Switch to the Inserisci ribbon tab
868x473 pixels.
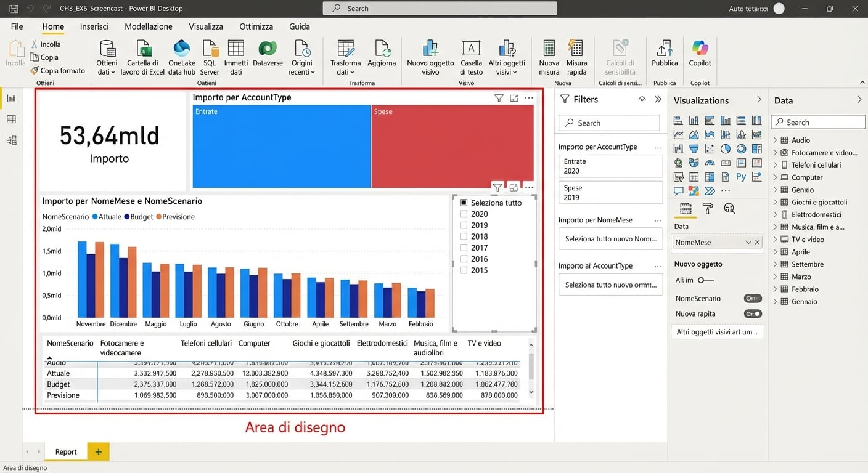point(94,26)
